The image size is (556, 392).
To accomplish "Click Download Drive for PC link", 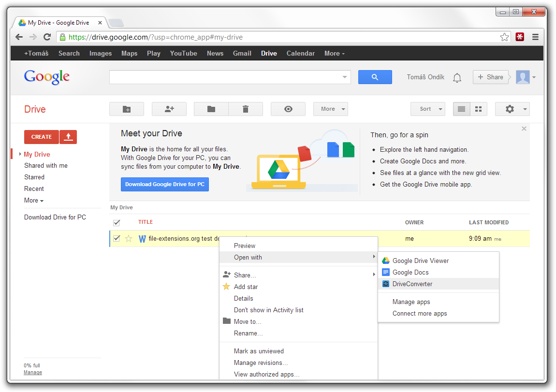I will [x=55, y=217].
